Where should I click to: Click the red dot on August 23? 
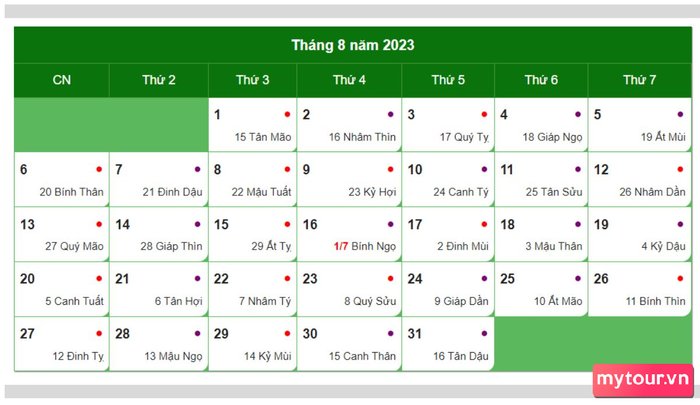(391, 279)
